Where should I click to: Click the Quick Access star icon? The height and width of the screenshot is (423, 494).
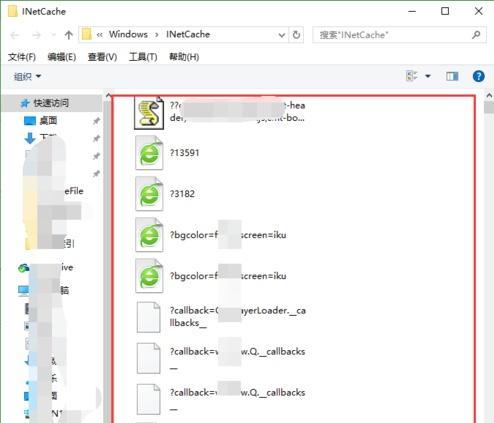coord(25,103)
